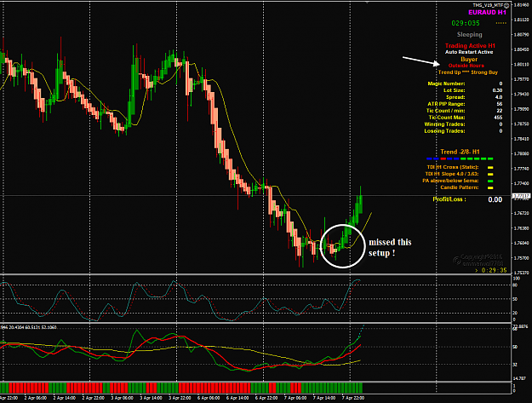Click the orange Buyer label
The width and height of the screenshot is (532, 403).
click(x=469, y=59)
